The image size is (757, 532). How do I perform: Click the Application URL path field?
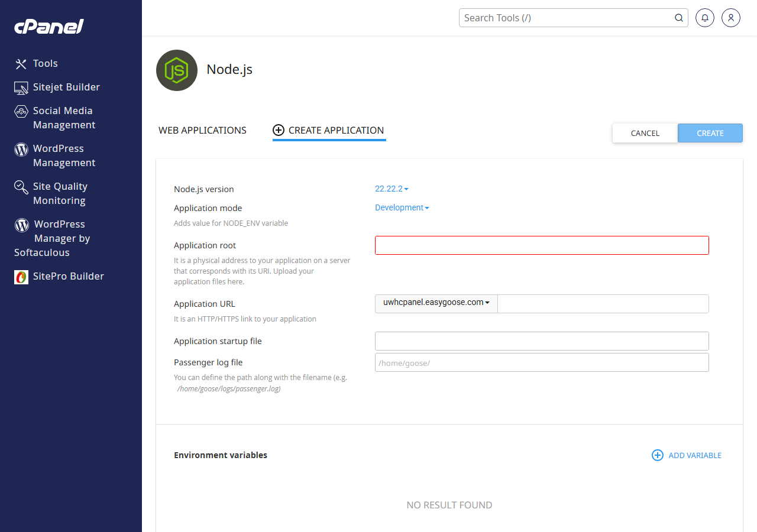point(603,304)
